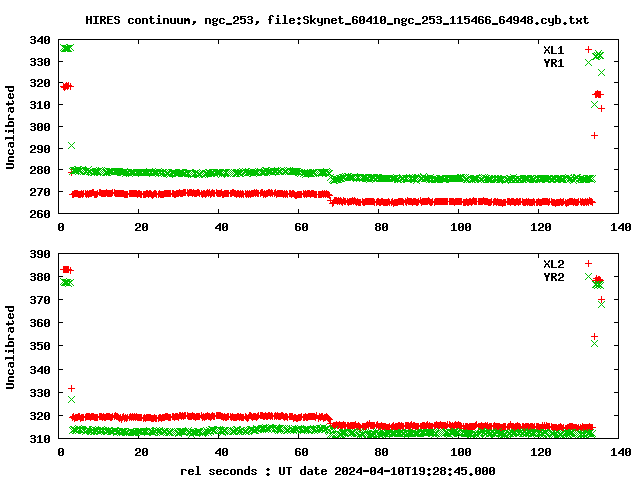
Task: Click the red plus marker beside XL1 legend
Action: pyautogui.click(x=588, y=49)
